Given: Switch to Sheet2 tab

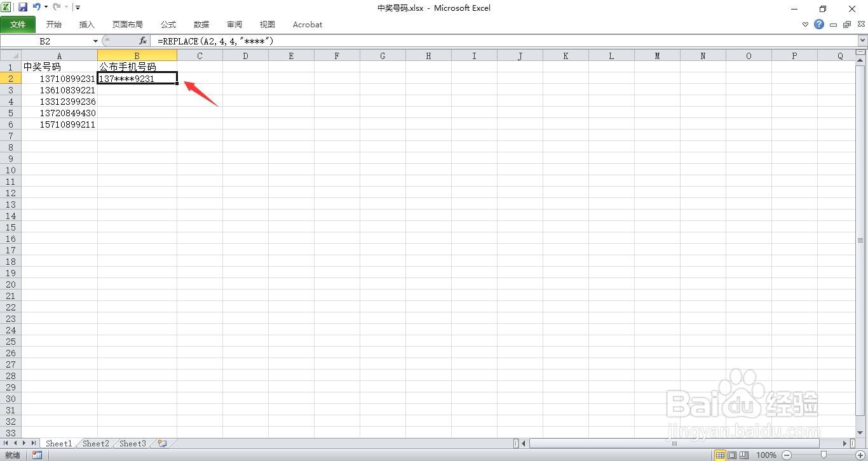Looking at the screenshot, I should click(95, 443).
